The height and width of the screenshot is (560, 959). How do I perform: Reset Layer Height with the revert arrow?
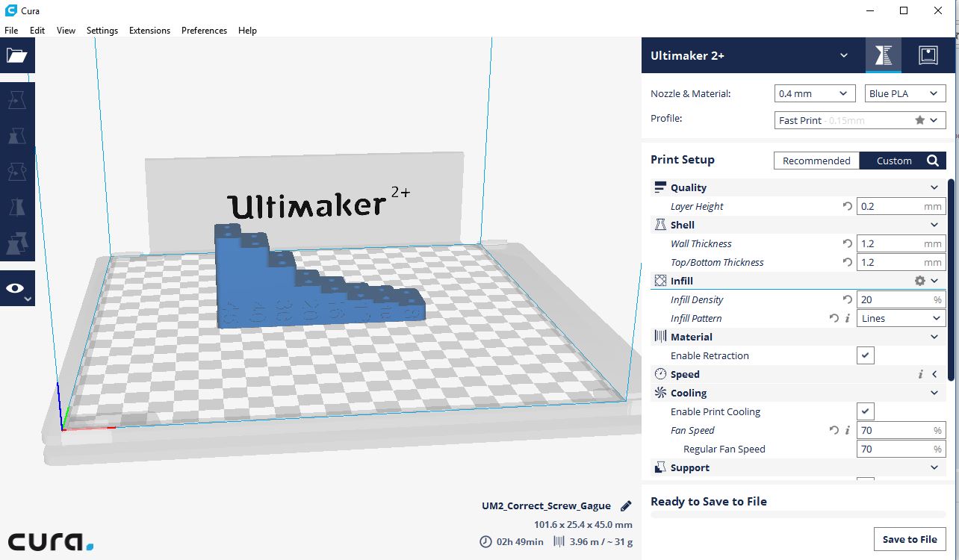click(x=847, y=206)
